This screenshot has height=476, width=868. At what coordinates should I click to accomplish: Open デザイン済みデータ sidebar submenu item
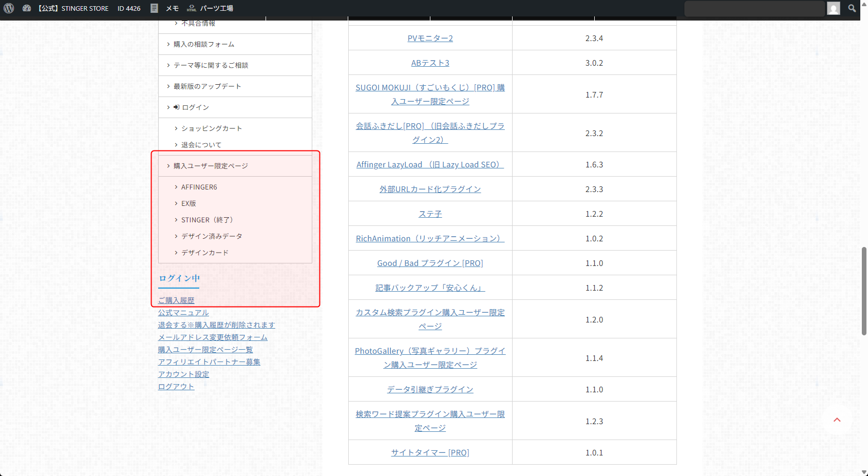click(212, 236)
